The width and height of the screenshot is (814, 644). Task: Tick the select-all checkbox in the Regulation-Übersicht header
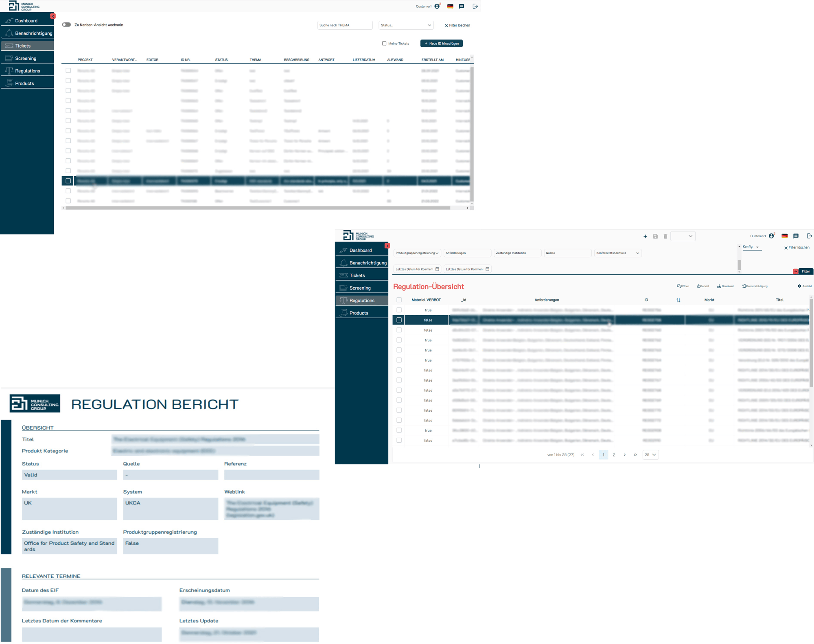click(x=399, y=300)
